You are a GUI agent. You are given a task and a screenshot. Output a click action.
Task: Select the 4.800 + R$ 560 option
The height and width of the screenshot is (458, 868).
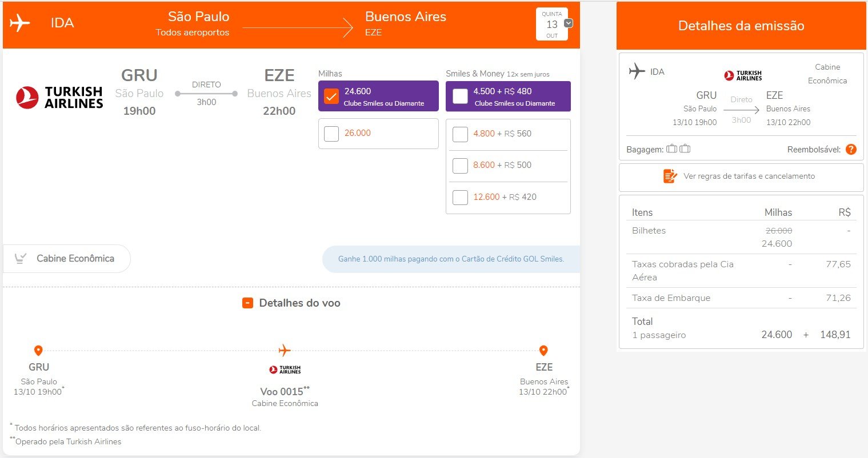[x=460, y=134]
